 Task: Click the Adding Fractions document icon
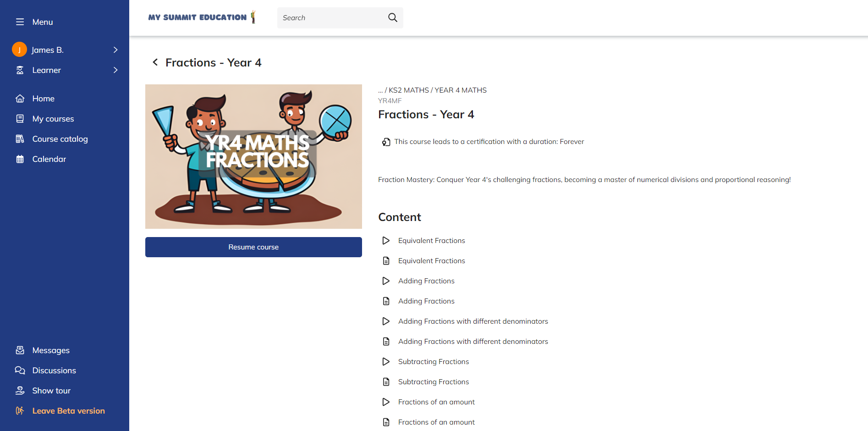coord(386,301)
